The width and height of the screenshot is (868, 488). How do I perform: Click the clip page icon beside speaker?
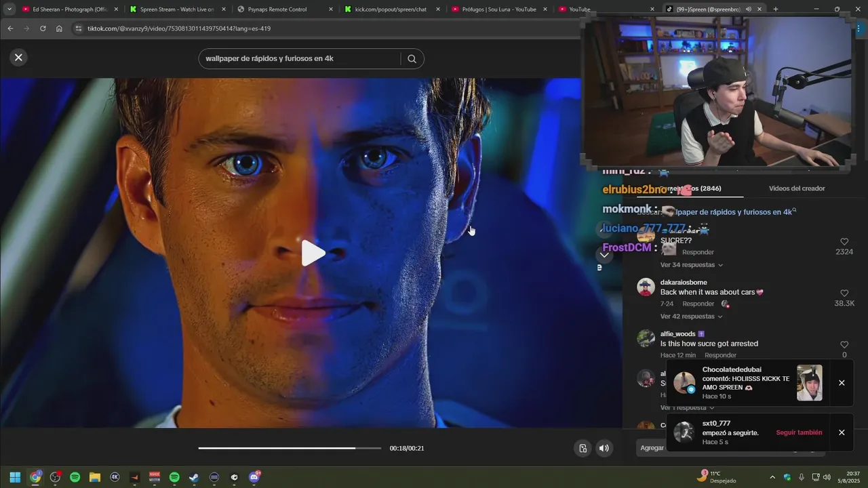[583, 448]
